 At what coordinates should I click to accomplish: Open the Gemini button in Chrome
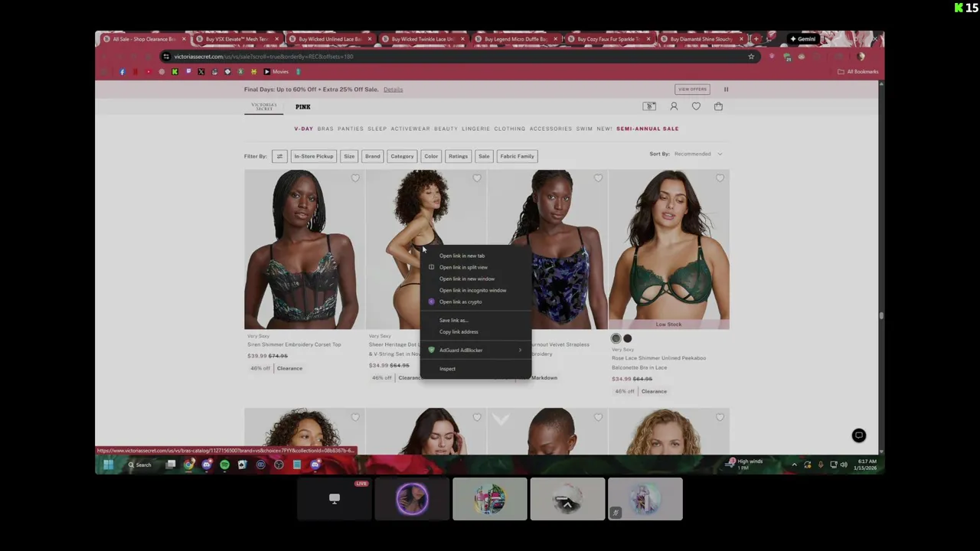[803, 39]
